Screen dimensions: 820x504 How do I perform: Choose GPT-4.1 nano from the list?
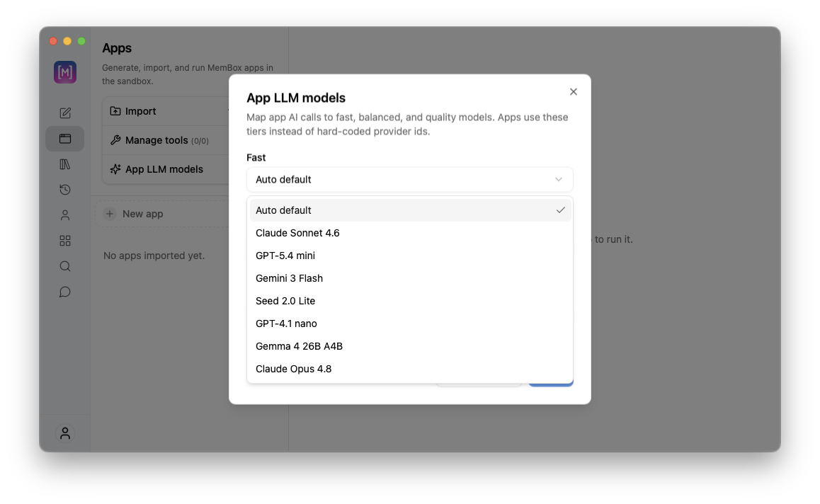tap(411, 323)
